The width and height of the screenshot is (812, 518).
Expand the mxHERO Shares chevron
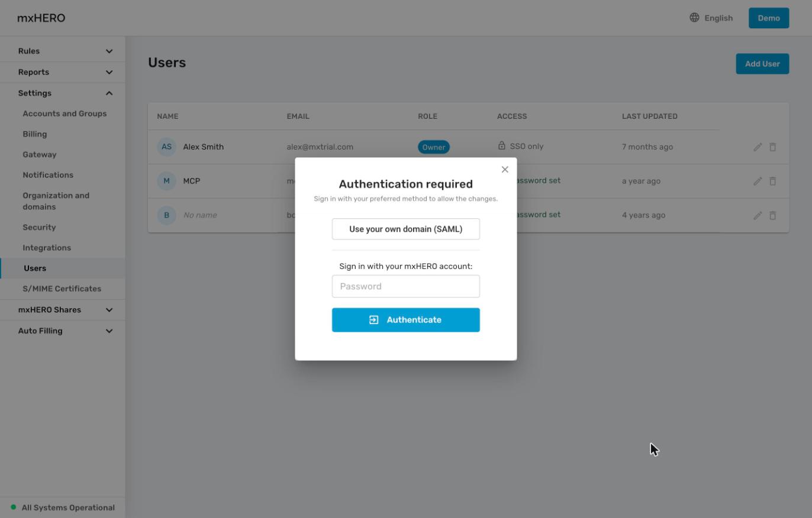click(x=109, y=310)
